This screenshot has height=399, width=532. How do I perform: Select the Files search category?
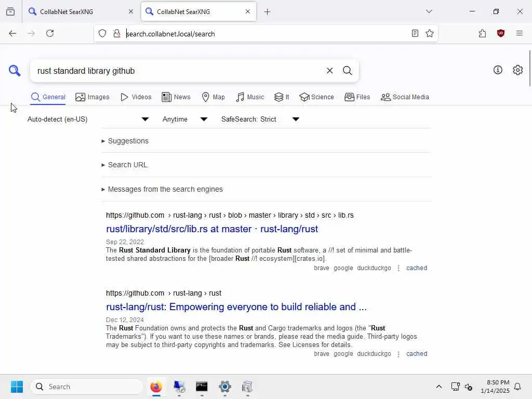pyautogui.click(x=357, y=97)
